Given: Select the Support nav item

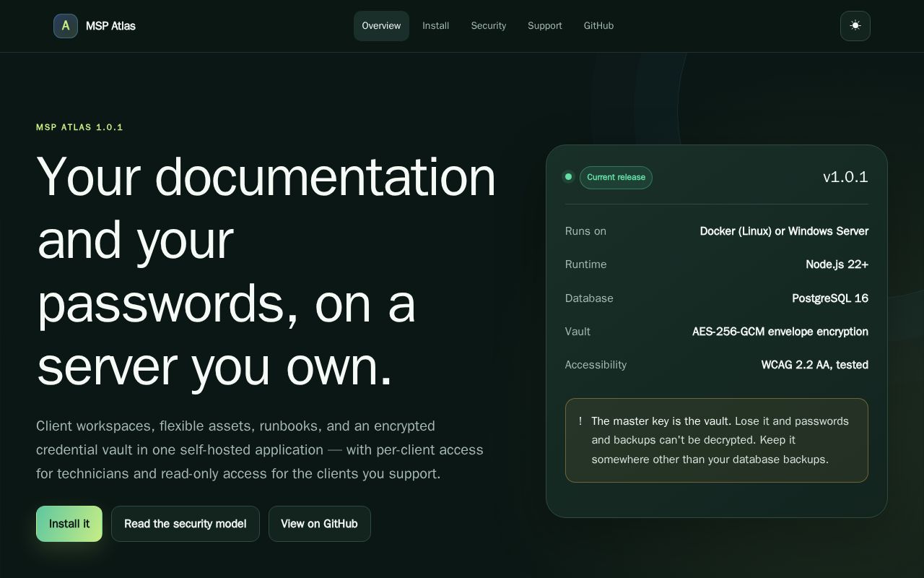Looking at the screenshot, I should point(545,26).
